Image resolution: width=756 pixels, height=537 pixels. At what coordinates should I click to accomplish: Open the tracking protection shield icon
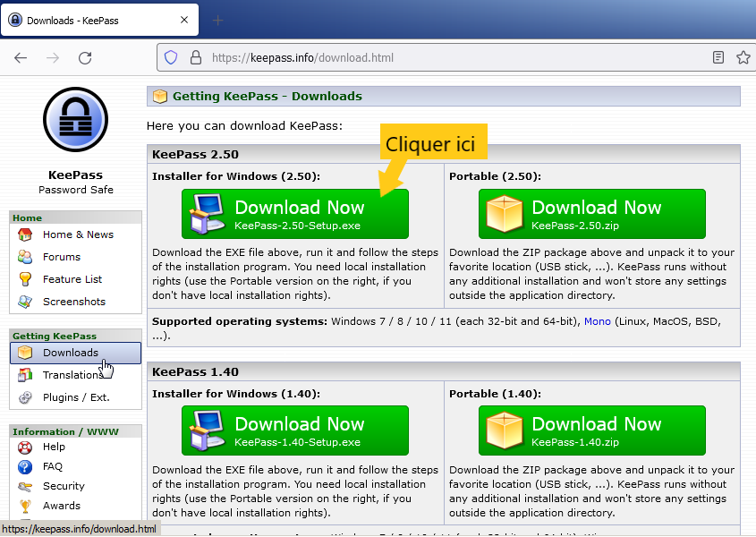(x=171, y=58)
